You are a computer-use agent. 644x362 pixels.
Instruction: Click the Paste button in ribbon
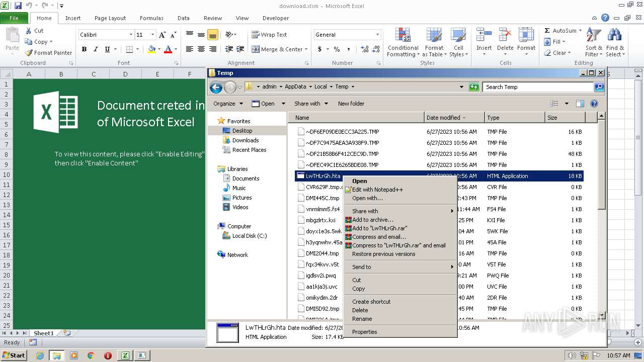(x=12, y=40)
